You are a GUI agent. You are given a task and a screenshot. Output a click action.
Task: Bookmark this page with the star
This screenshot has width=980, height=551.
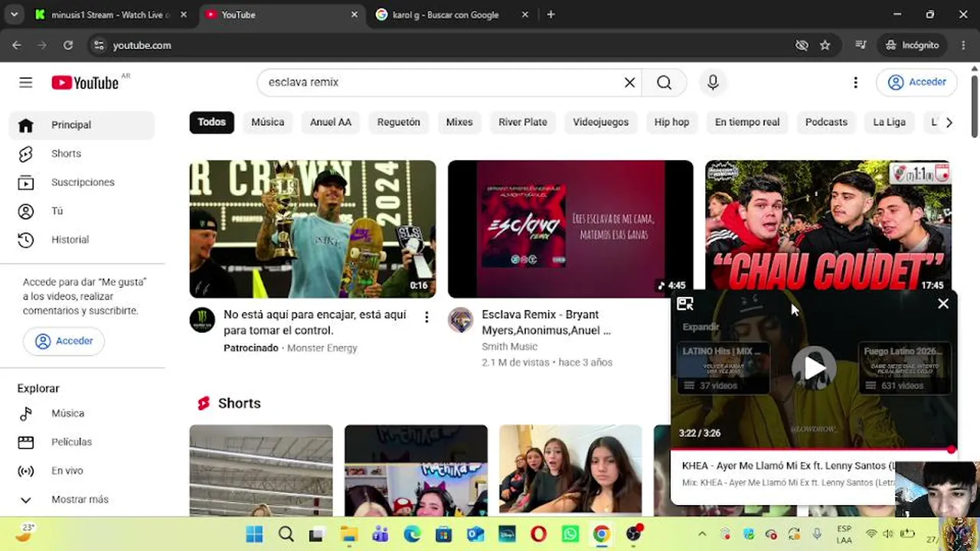point(825,45)
